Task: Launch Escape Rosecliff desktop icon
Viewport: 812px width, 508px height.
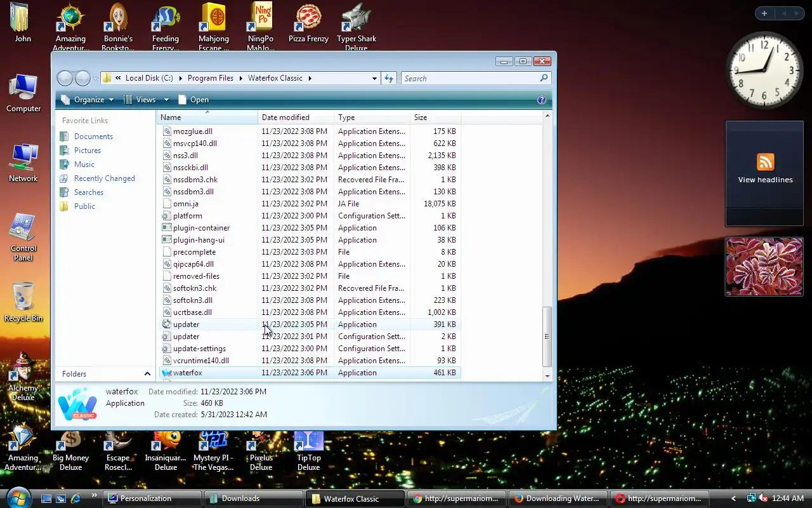Action: coord(118,451)
